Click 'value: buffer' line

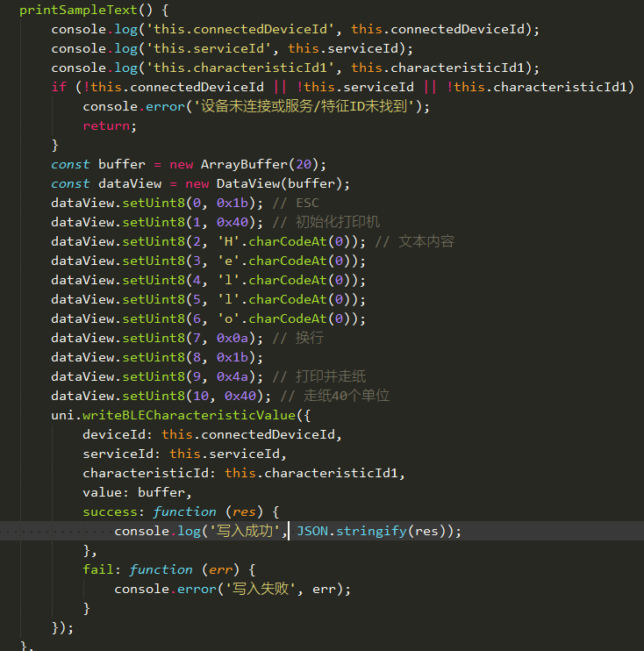tap(137, 492)
